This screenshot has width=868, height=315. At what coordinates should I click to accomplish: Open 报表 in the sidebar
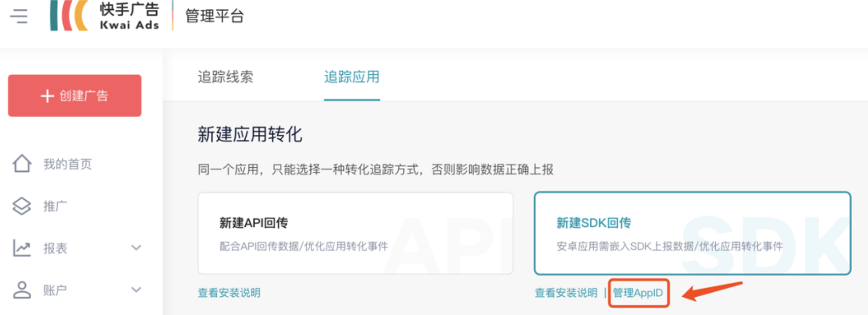pyautogui.click(x=55, y=248)
